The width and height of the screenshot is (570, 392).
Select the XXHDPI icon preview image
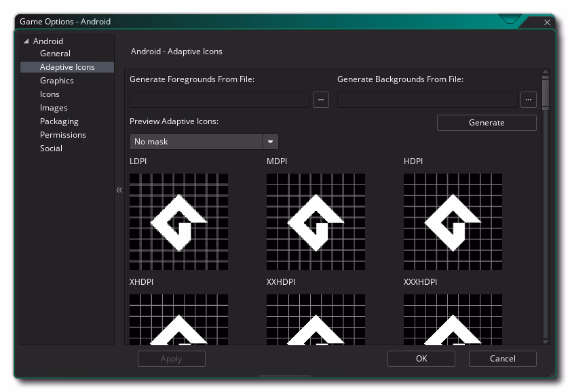316,319
